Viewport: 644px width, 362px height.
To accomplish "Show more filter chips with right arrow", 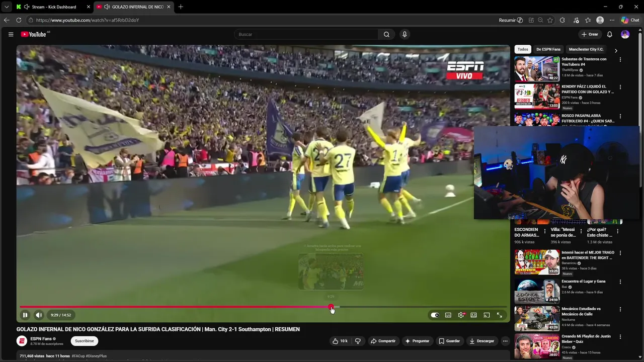I will (x=616, y=50).
